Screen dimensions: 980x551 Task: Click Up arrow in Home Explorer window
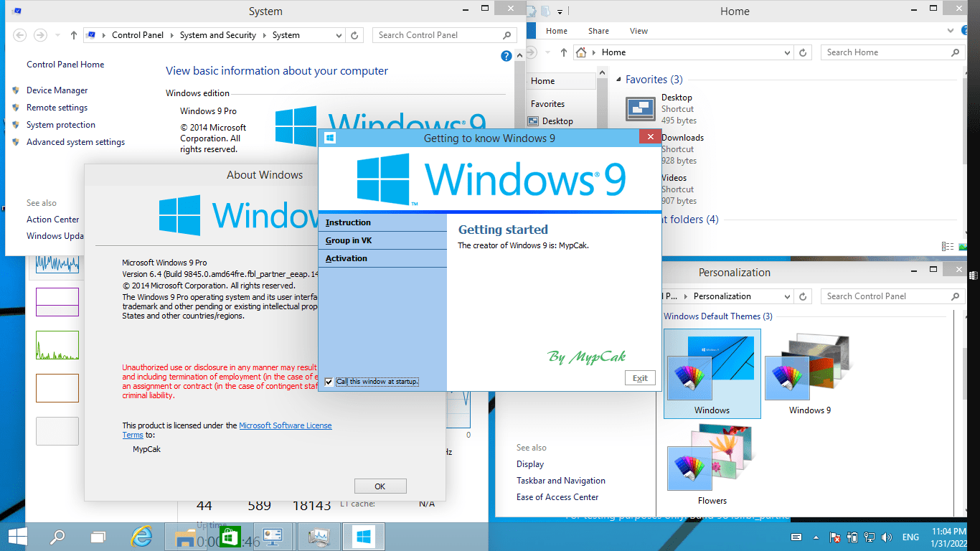click(563, 52)
